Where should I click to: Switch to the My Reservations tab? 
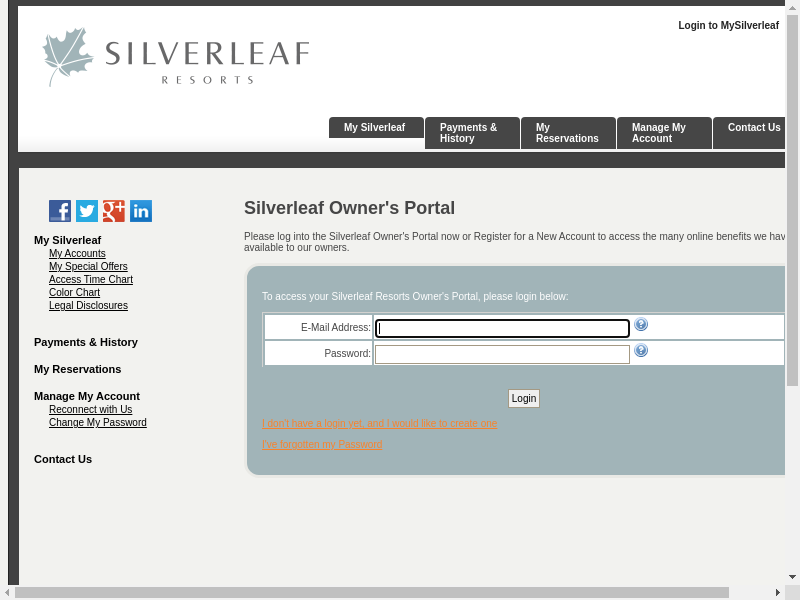[567, 133]
